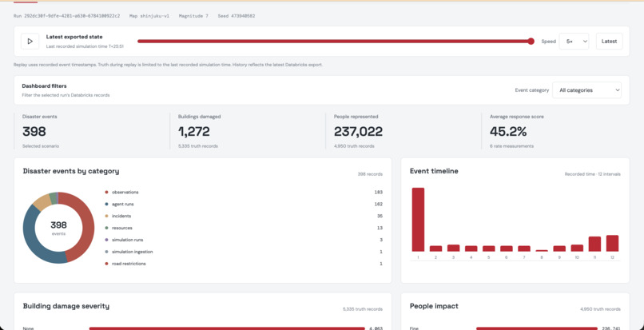Click timeline bar for interval 12

(612, 243)
